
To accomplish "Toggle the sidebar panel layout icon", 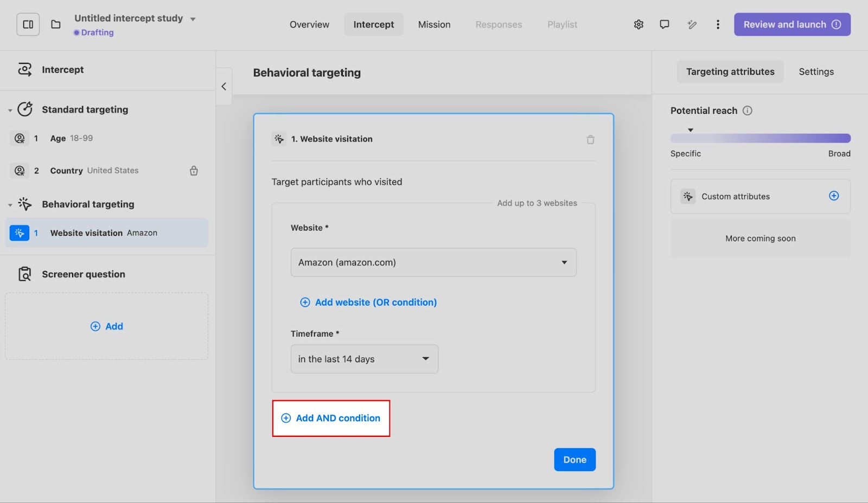I will pyautogui.click(x=28, y=24).
